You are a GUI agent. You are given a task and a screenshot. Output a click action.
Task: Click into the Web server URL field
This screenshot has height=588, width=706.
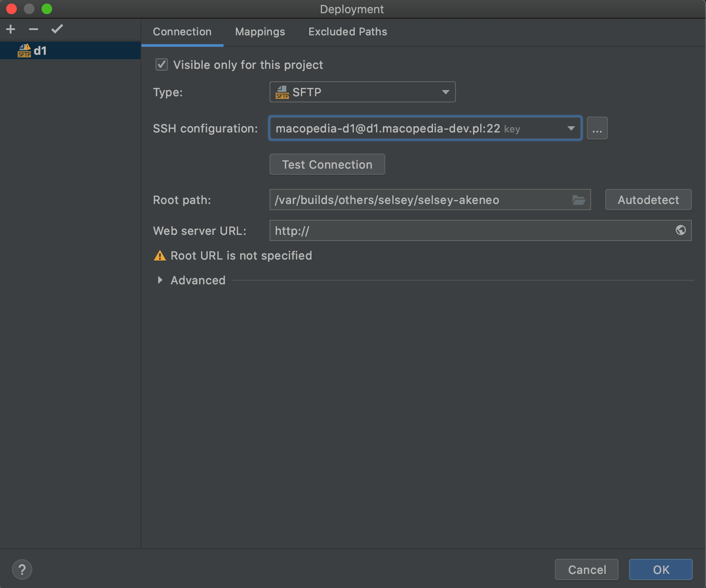(468, 231)
